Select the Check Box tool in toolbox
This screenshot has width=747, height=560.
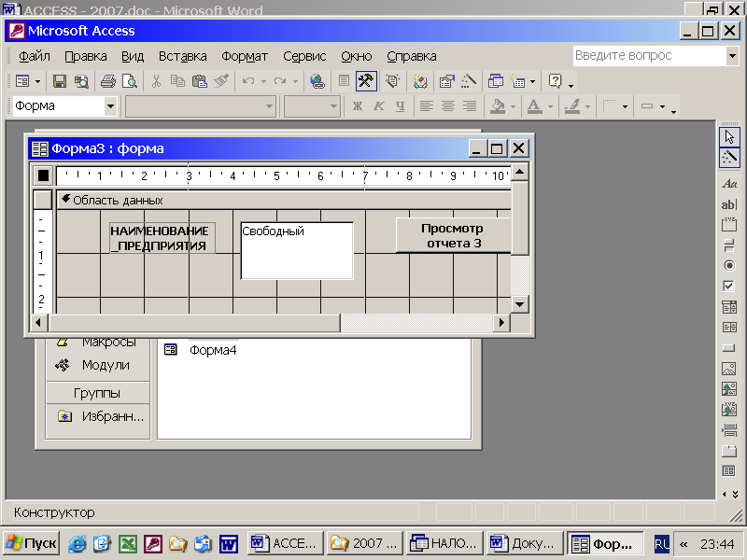[729, 286]
